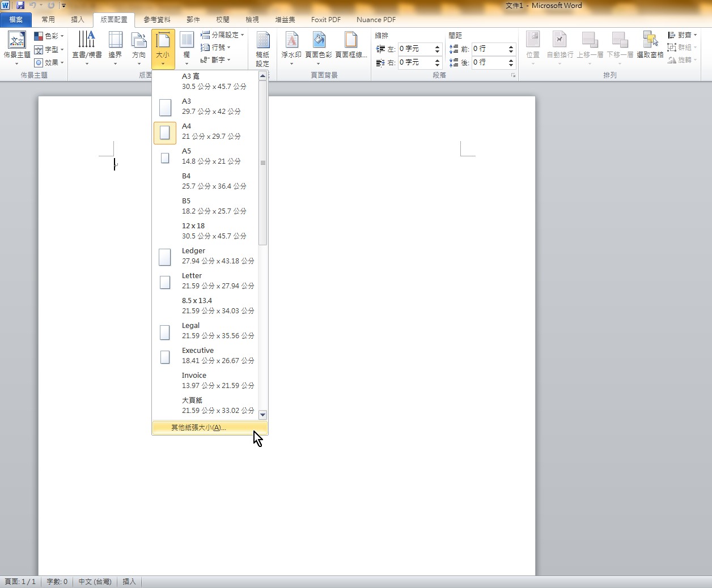This screenshot has height=588, width=712.
Task: Switch to the 插入 ribbon tab
Action: click(x=78, y=20)
